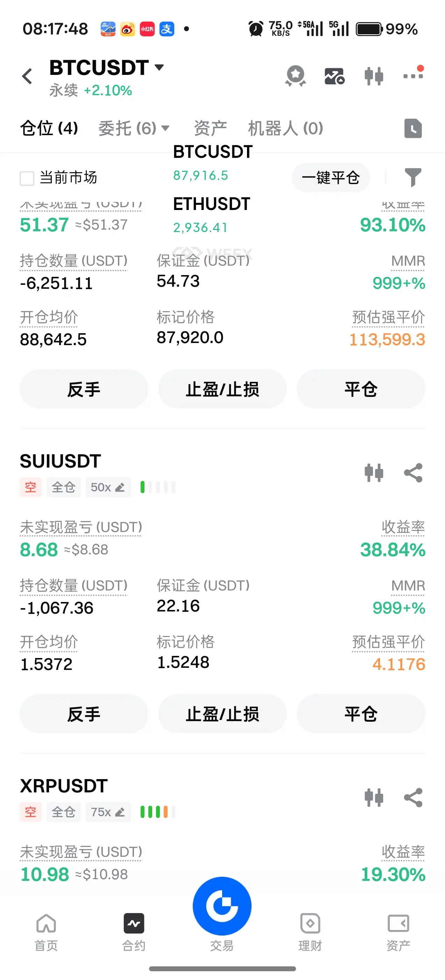Tap 平仓 for the BTC position

(361, 389)
